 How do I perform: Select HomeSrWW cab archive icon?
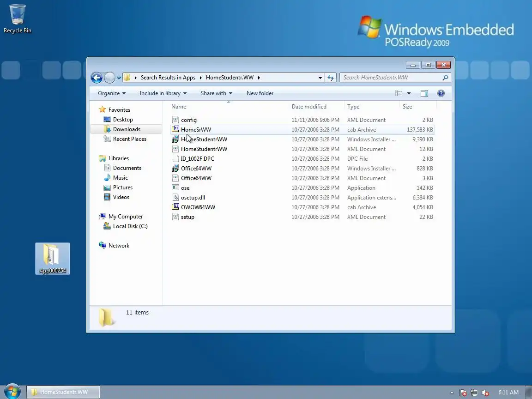coord(175,129)
